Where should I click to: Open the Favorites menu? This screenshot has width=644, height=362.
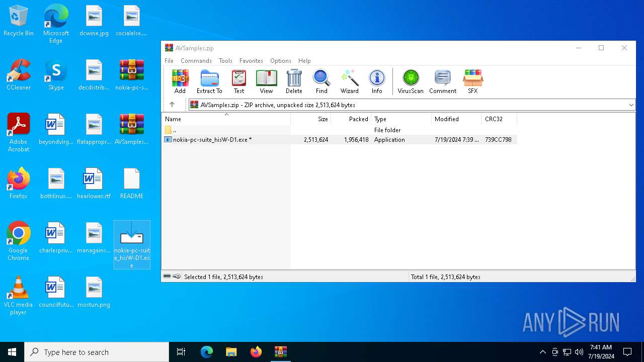pyautogui.click(x=251, y=61)
